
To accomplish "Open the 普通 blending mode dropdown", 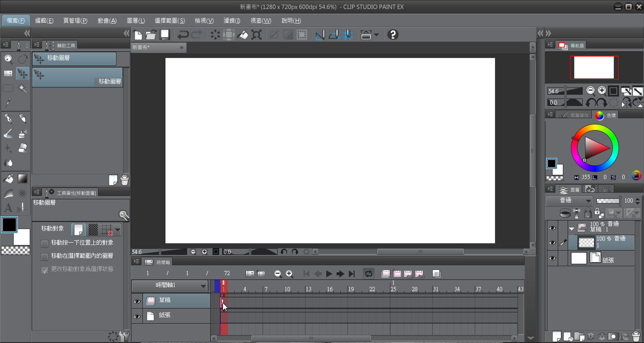I will pyautogui.click(x=569, y=201).
